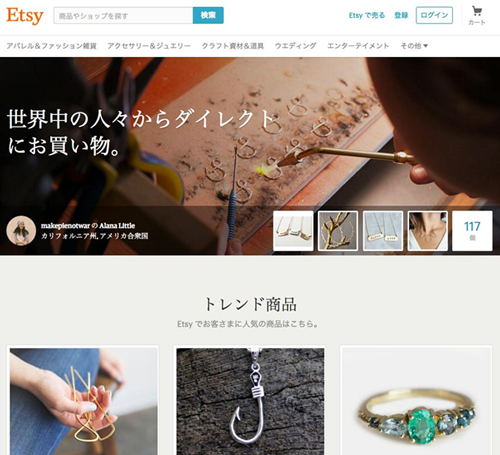The height and width of the screenshot is (455, 500).
Task: Open the fish hook pendant product
Action: (250, 401)
